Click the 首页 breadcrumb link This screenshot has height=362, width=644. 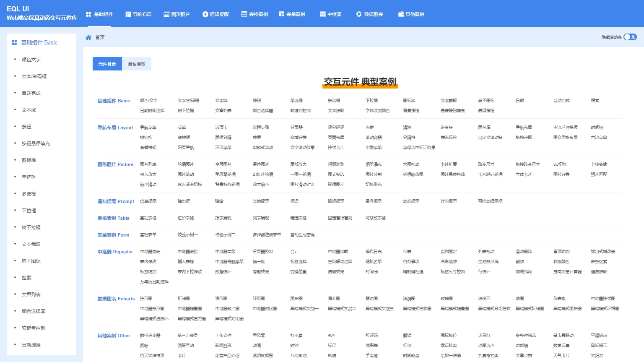coord(100,37)
